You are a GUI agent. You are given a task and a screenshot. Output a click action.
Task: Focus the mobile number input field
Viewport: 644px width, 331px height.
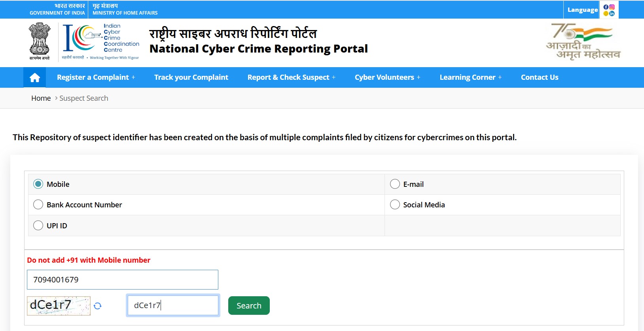[123, 280]
